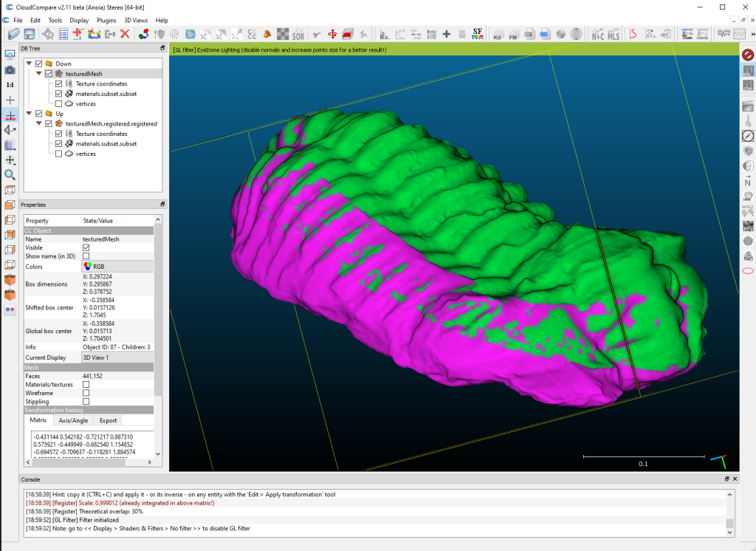Click the Open file toolbar icon

click(13, 34)
